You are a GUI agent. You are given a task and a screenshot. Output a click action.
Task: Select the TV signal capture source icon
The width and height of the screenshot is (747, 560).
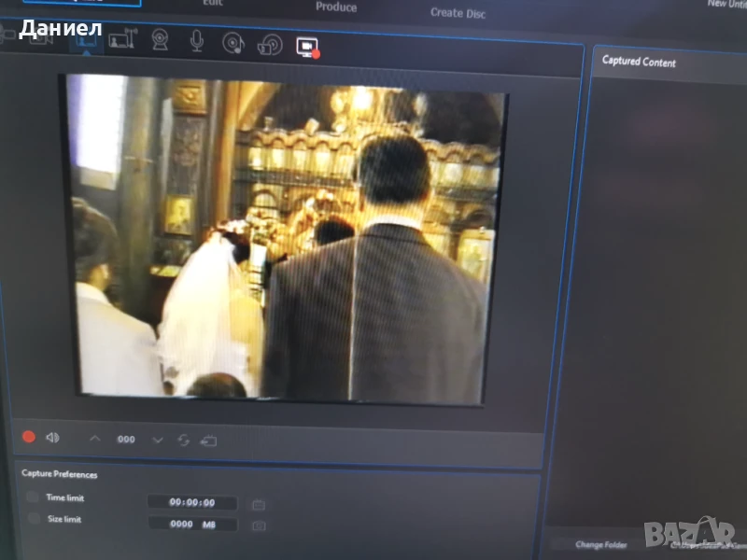(87, 40)
